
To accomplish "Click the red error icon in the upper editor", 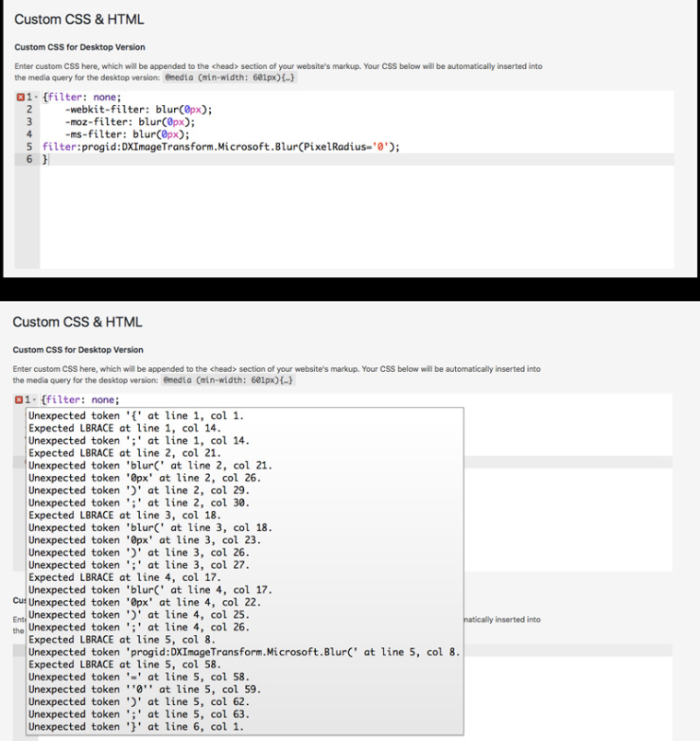I will pos(20,98).
